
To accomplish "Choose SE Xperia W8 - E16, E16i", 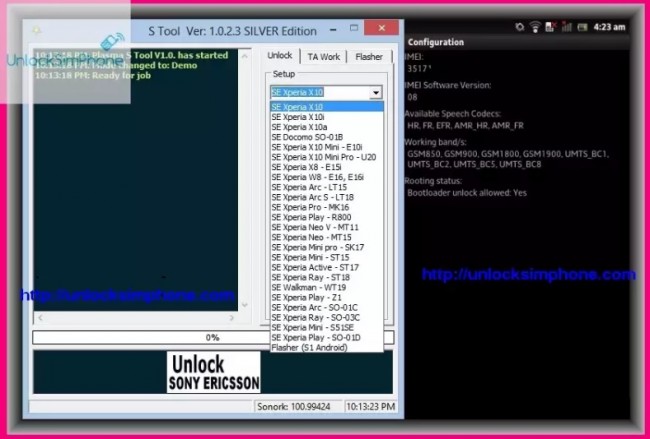I will coord(327,177).
